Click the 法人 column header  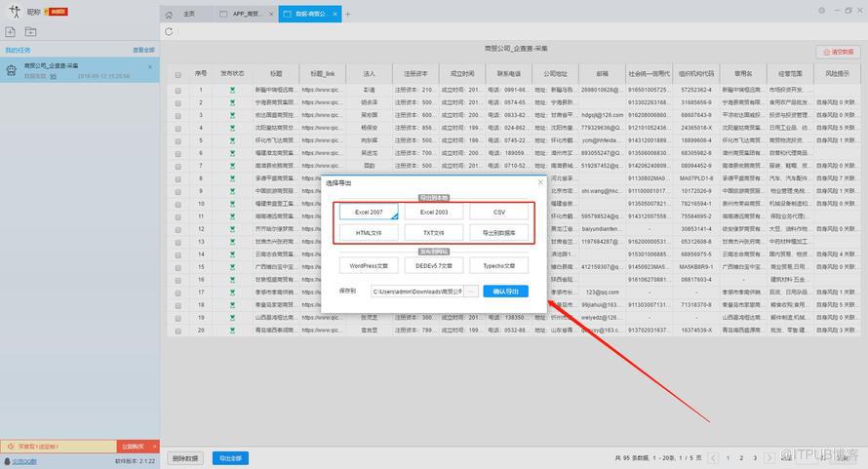(x=370, y=73)
